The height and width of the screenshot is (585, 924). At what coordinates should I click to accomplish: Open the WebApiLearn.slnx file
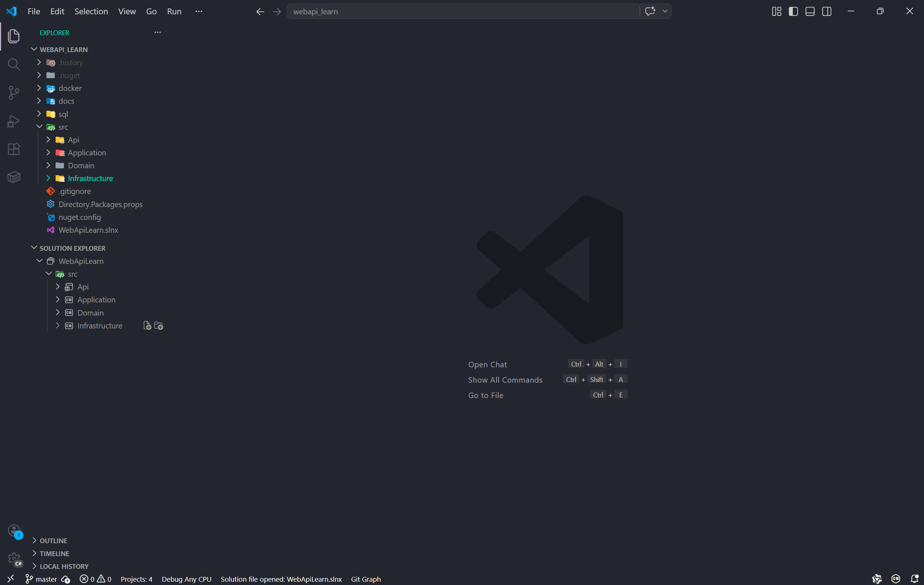click(x=88, y=230)
